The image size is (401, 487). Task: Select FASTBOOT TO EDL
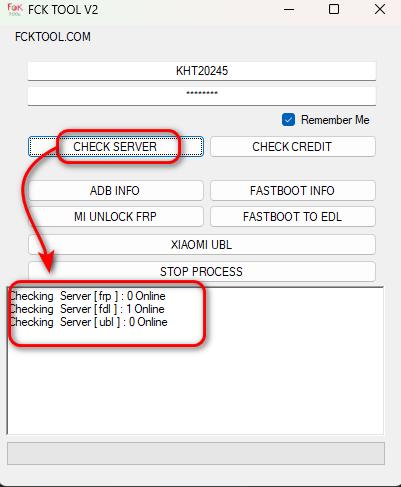click(293, 217)
